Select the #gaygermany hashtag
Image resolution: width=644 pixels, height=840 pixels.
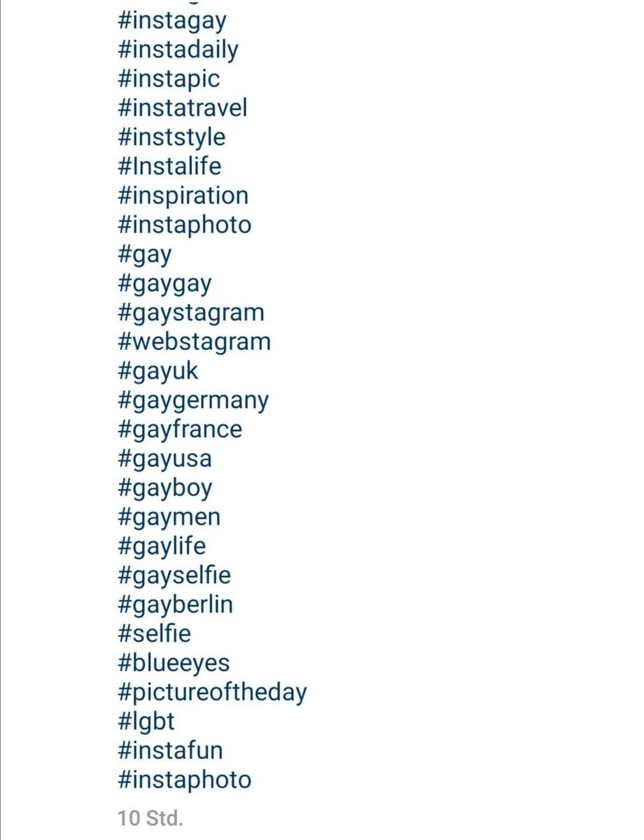tap(193, 401)
